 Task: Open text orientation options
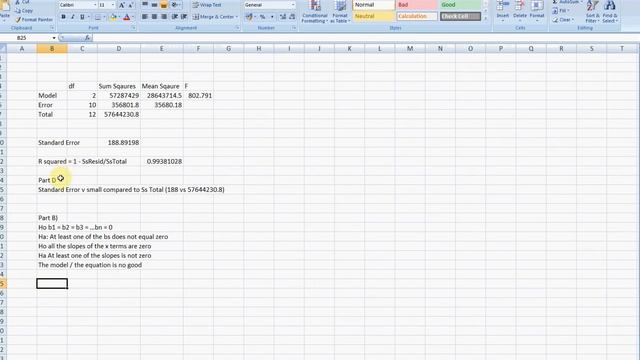(176, 5)
